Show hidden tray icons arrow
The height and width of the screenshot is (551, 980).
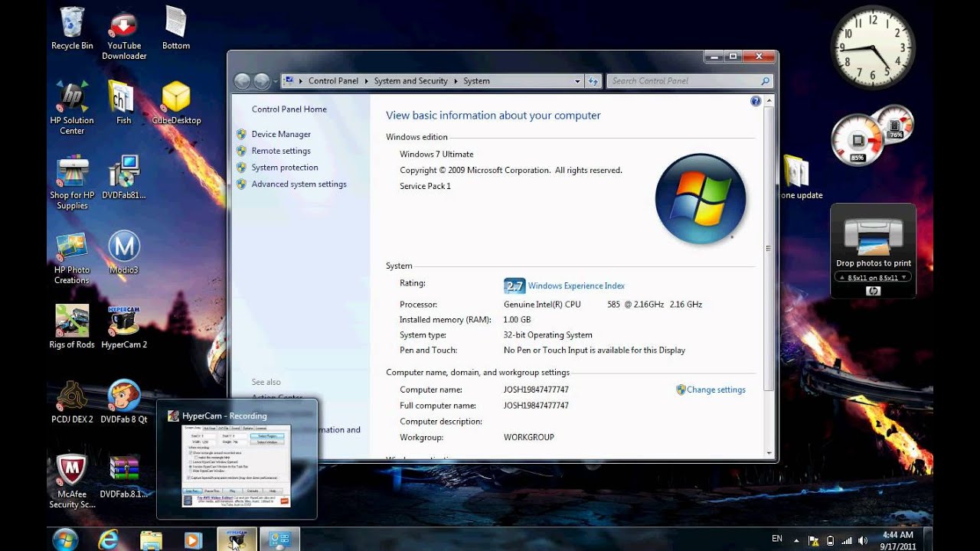797,540
